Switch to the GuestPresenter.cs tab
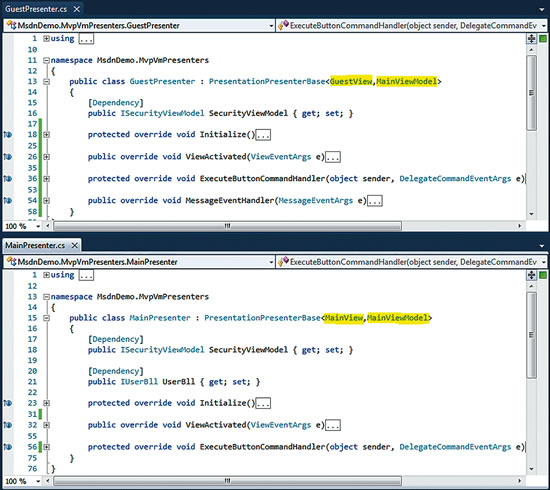Image resolution: width=550 pixels, height=490 pixels. pos(36,9)
